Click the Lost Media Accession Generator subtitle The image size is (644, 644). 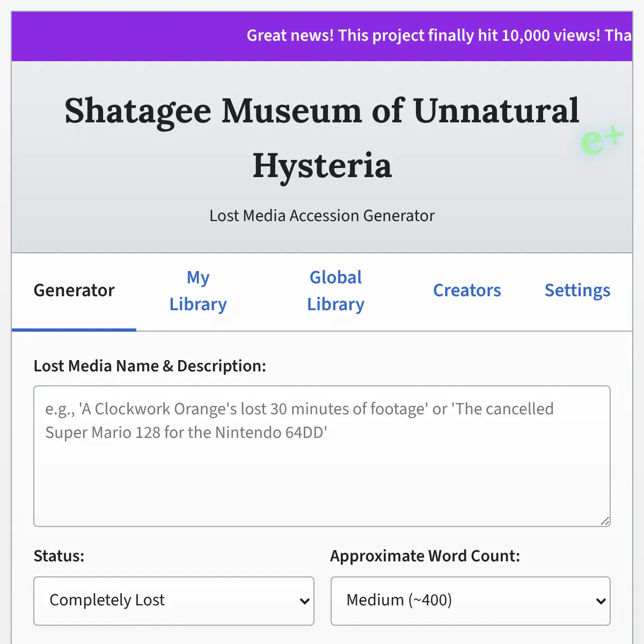tap(322, 216)
